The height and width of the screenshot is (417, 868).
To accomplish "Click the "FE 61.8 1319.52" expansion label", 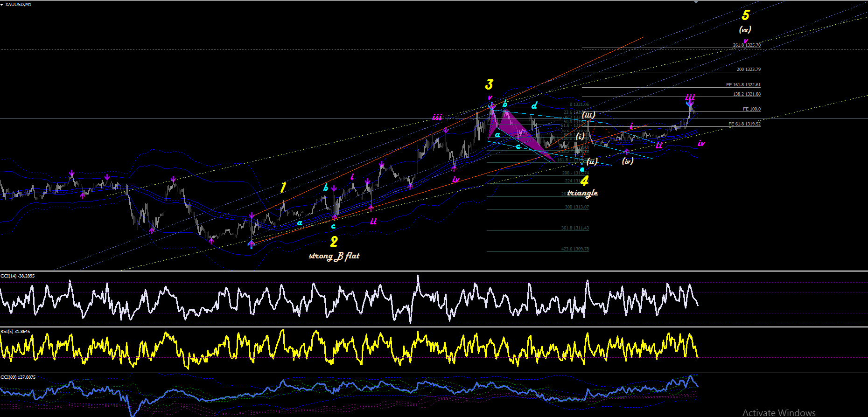I will pyautogui.click(x=745, y=124).
